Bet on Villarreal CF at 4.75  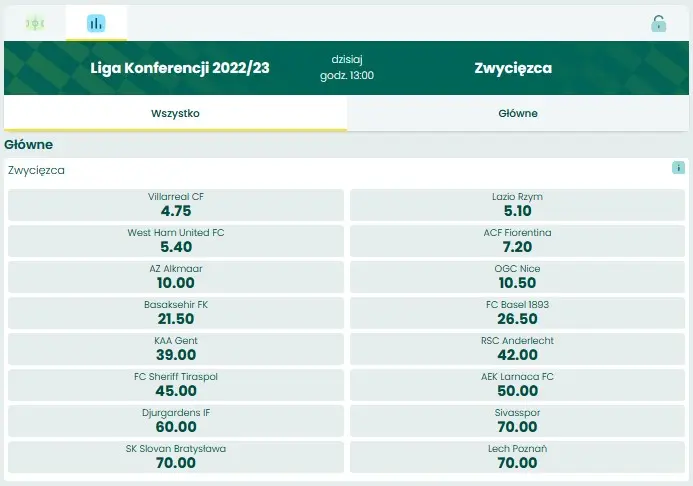[x=176, y=205]
